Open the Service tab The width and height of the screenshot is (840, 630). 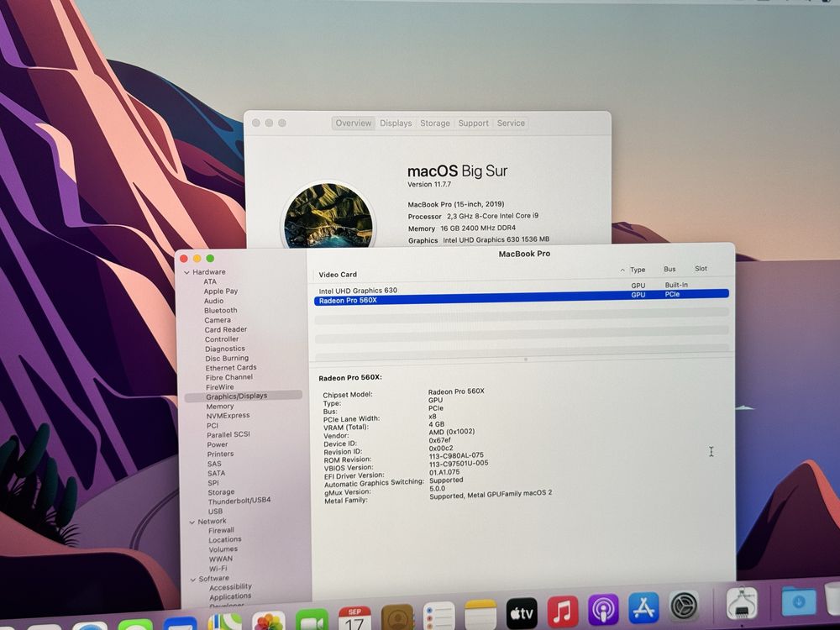tap(511, 123)
